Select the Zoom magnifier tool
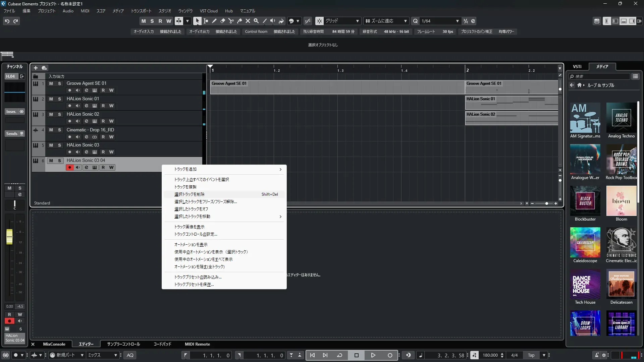Viewport: 644px width, 362px height. pyautogui.click(x=256, y=21)
